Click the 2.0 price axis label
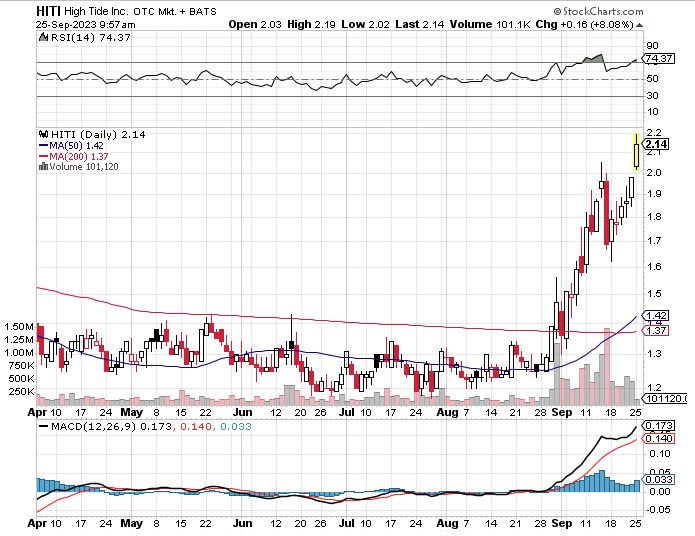Screen dimensions: 695x536 tap(654, 172)
